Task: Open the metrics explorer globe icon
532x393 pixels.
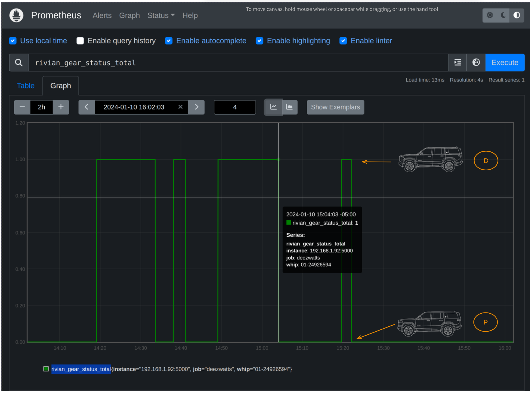Action: (x=476, y=62)
